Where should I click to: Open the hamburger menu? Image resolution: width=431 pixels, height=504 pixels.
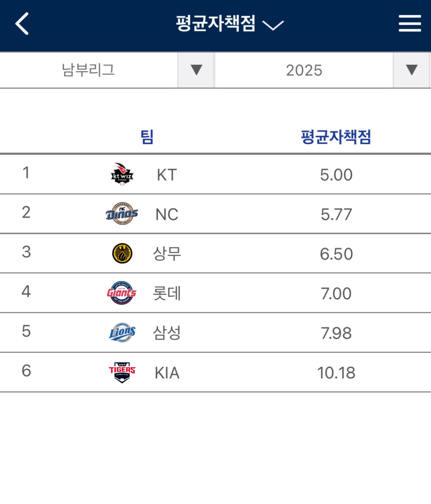(409, 23)
